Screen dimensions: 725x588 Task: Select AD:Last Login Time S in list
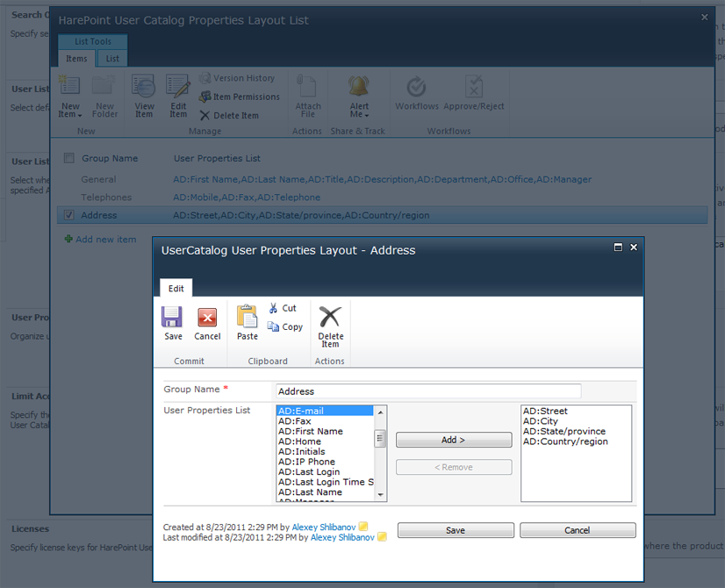tap(325, 482)
